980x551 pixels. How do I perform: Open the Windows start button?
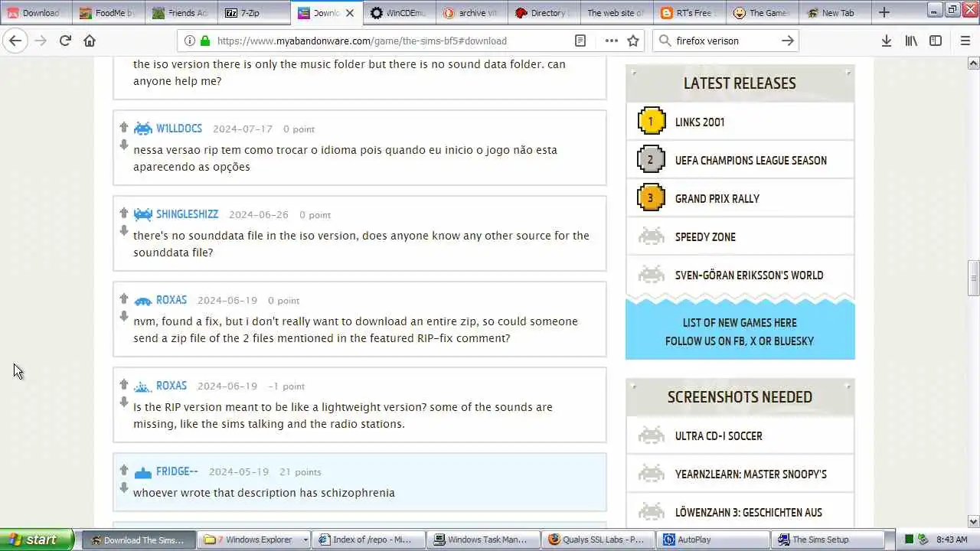tap(37, 540)
